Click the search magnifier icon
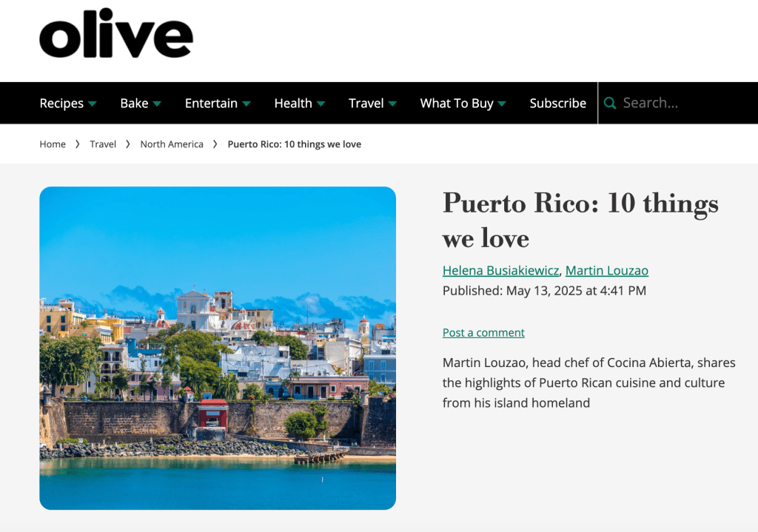Screen dimensions: 758x532 click(x=610, y=103)
